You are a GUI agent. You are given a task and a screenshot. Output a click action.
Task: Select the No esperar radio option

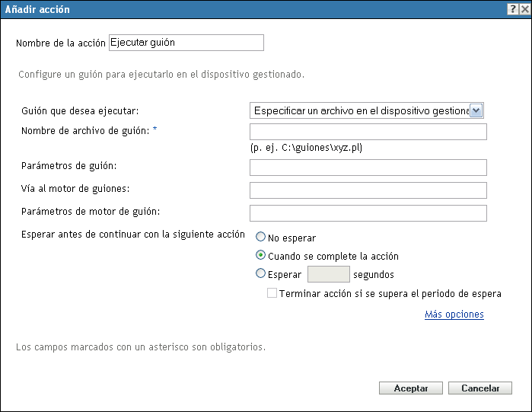pyautogui.click(x=261, y=238)
